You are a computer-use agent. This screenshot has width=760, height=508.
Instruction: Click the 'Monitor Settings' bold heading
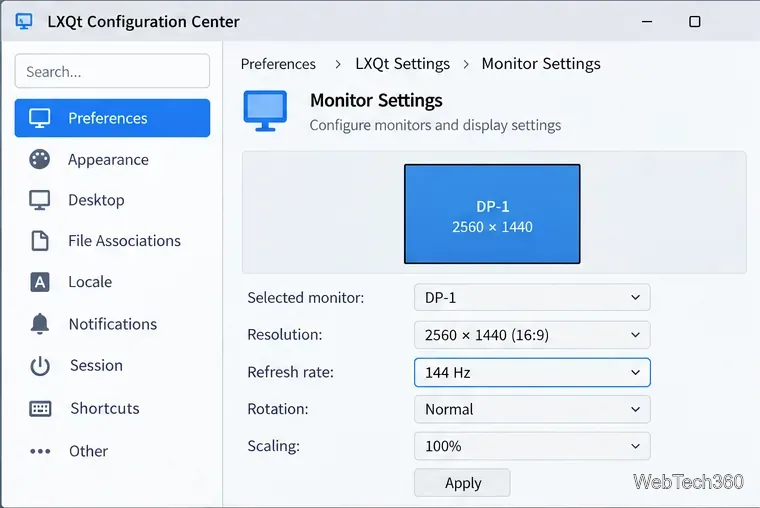tap(376, 100)
